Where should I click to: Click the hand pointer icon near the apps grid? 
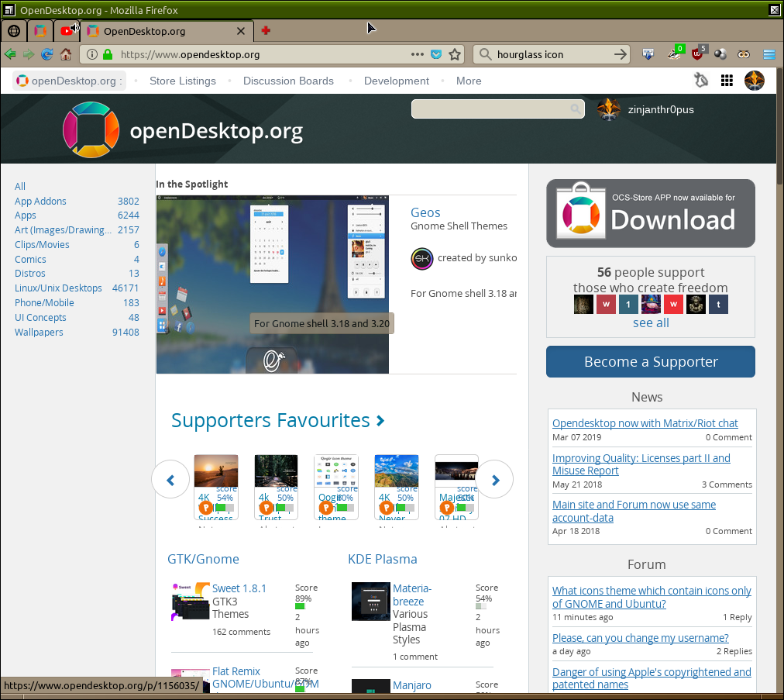pos(701,80)
